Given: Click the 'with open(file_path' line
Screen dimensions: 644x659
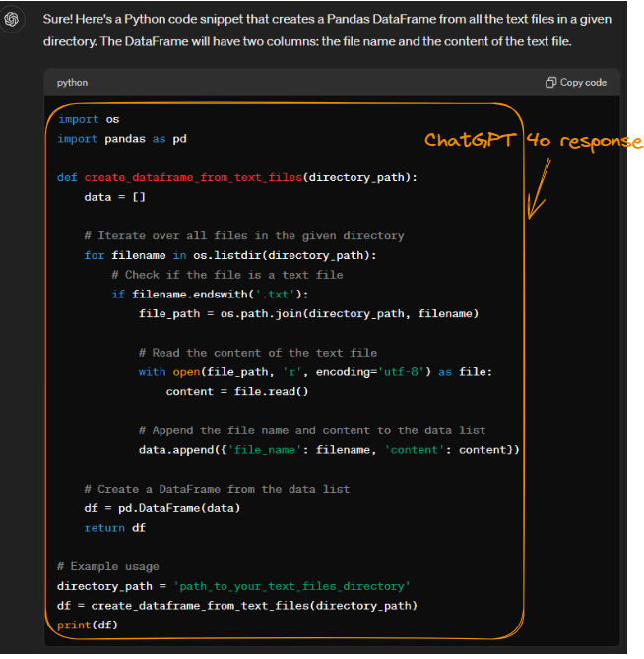Looking at the screenshot, I should (315, 372).
